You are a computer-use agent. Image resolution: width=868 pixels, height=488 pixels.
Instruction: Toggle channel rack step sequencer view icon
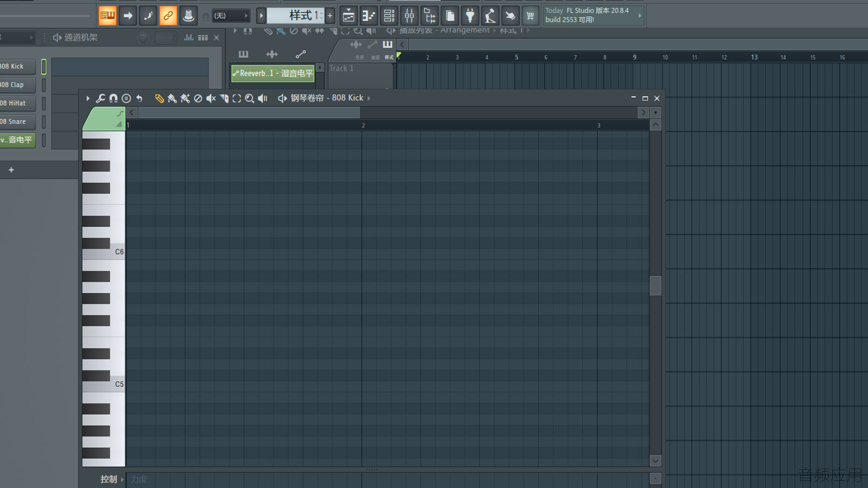203,37
